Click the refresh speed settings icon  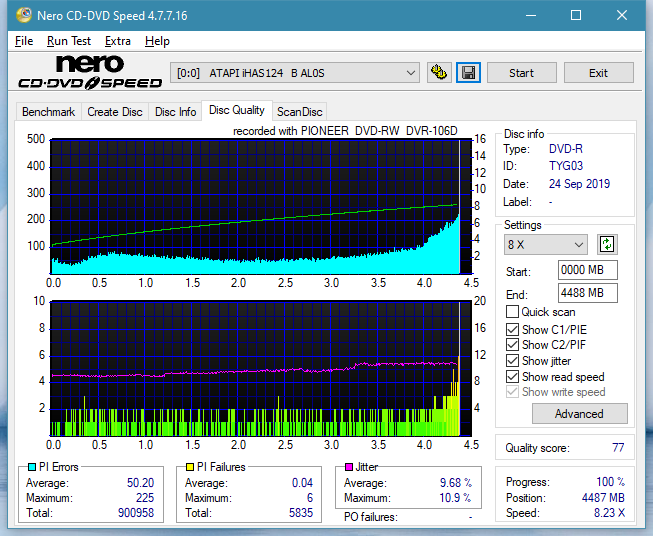607,244
